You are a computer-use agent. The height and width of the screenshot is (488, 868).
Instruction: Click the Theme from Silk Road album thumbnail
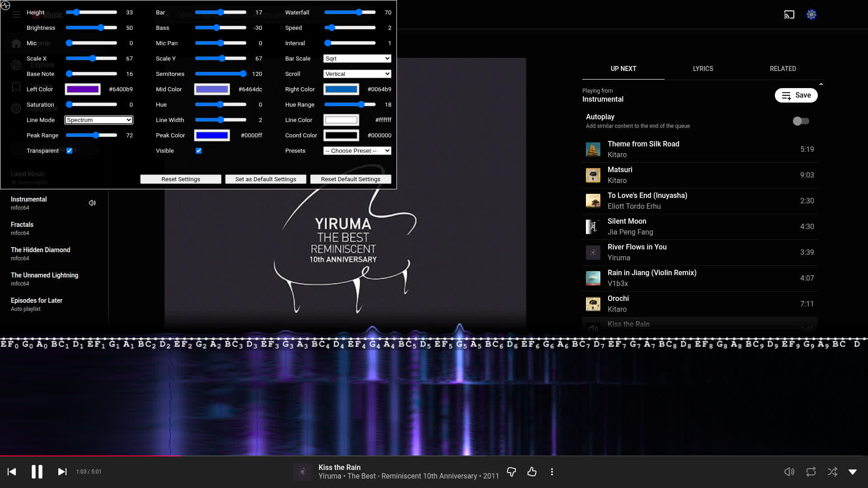pyautogui.click(x=593, y=150)
